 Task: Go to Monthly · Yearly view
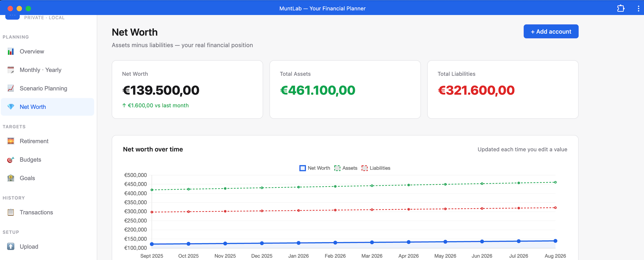(47, 70)
